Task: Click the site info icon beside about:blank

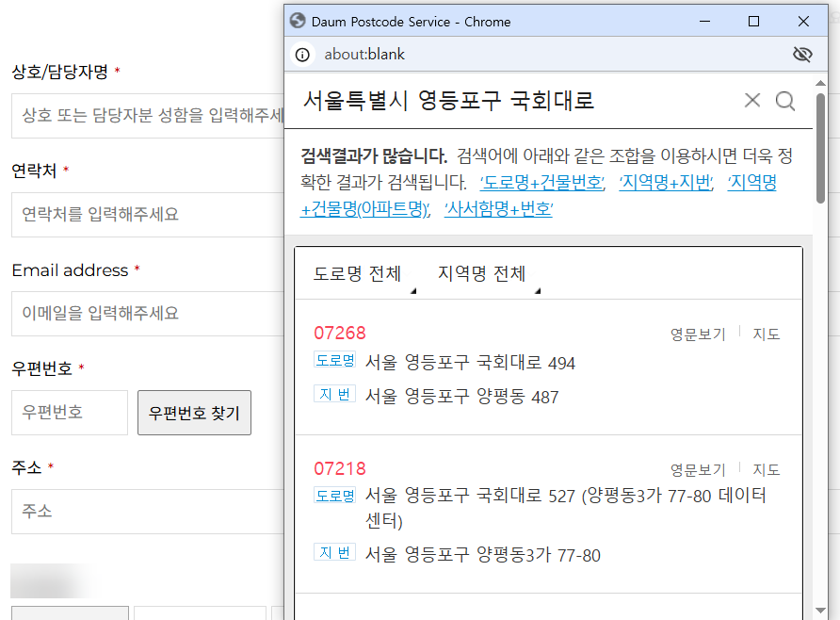Action: (302, 54)
